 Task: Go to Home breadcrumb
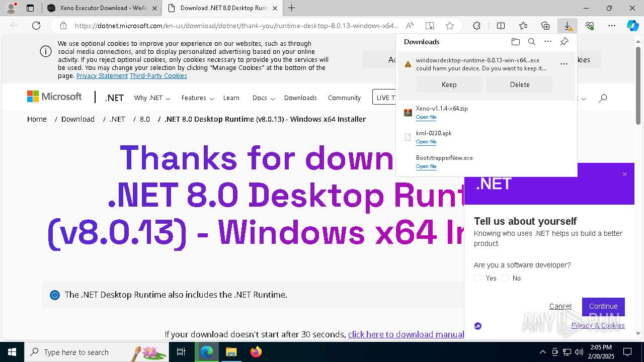(x=37, y=119)
